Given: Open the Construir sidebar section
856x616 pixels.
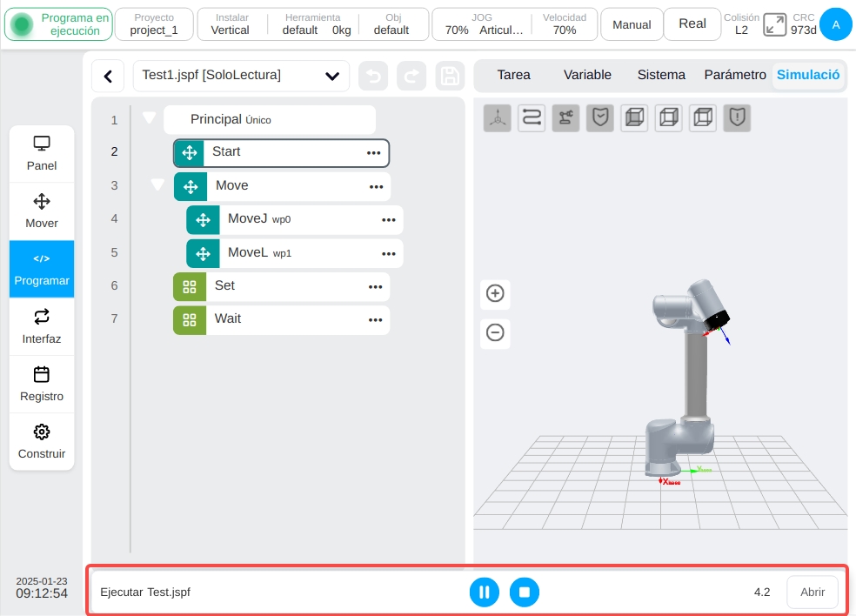Looking at the screenshot, I should point(42,442).
